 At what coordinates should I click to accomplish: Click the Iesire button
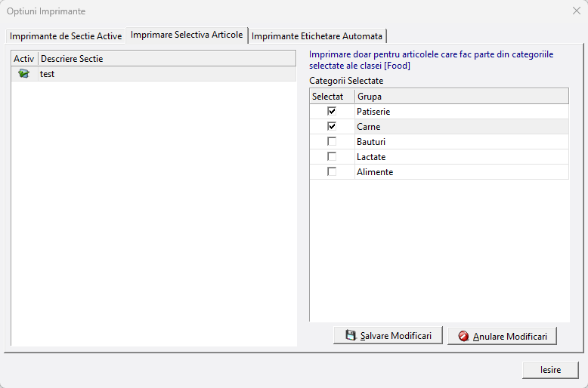[x=550, y=370]
